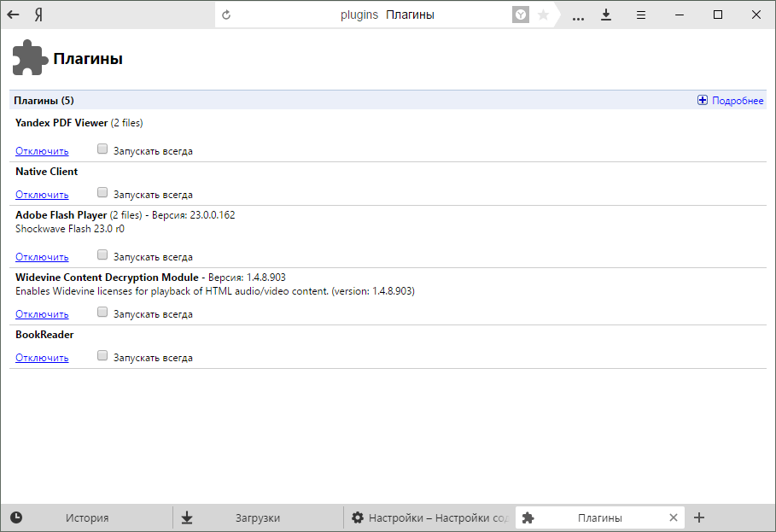Click the Версия: 23.0.0.162 text

click(194, 215)
